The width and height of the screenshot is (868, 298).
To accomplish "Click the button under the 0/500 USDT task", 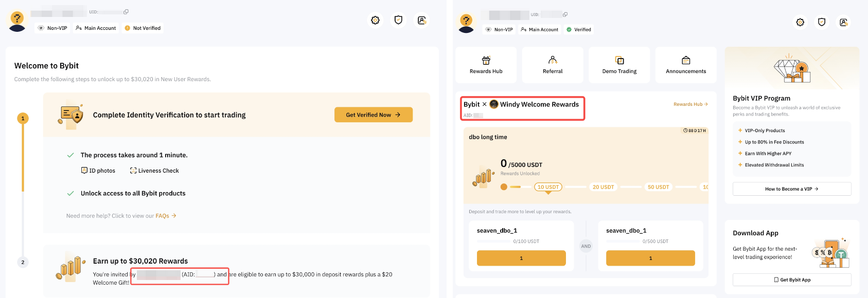I will coord(650,258).
